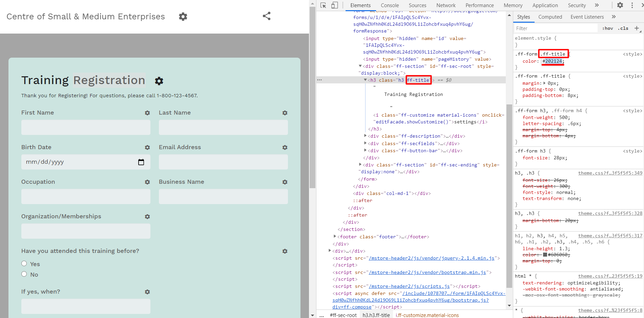Switch to the Console tab

click(390, 5)
